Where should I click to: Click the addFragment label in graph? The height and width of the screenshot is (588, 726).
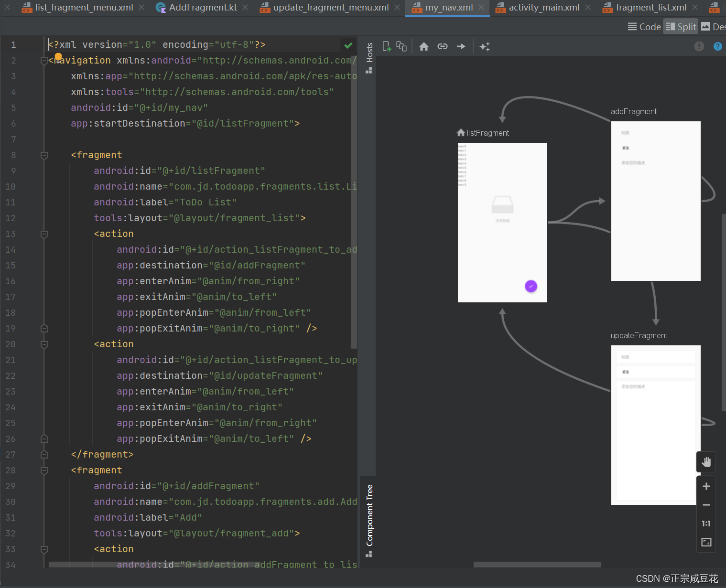tap(634, 111)
